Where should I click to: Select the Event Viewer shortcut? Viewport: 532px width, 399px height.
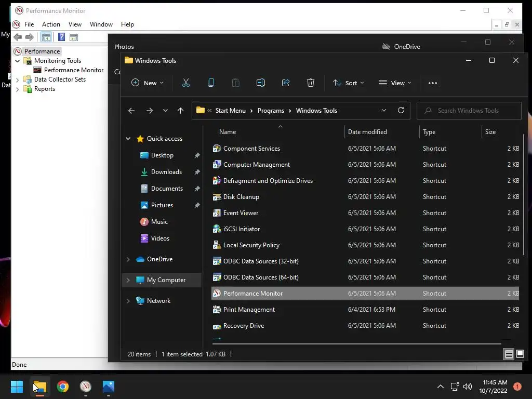click(365, 213)
